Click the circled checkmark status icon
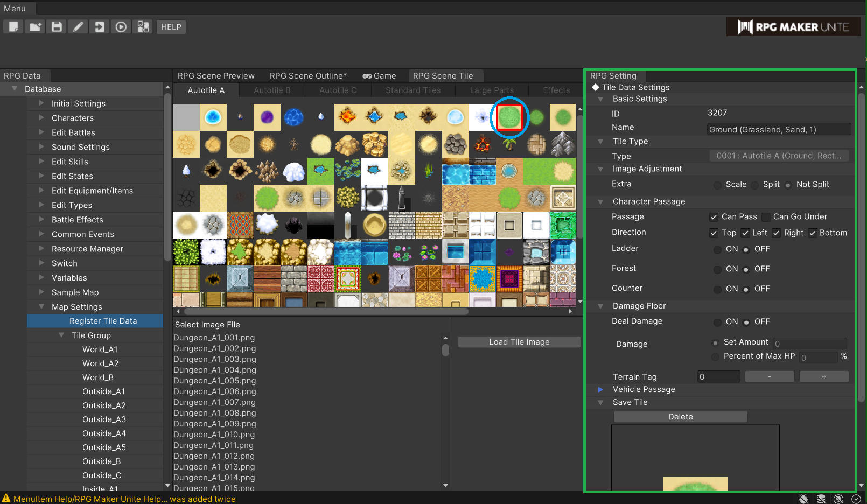 pos(856,499)
